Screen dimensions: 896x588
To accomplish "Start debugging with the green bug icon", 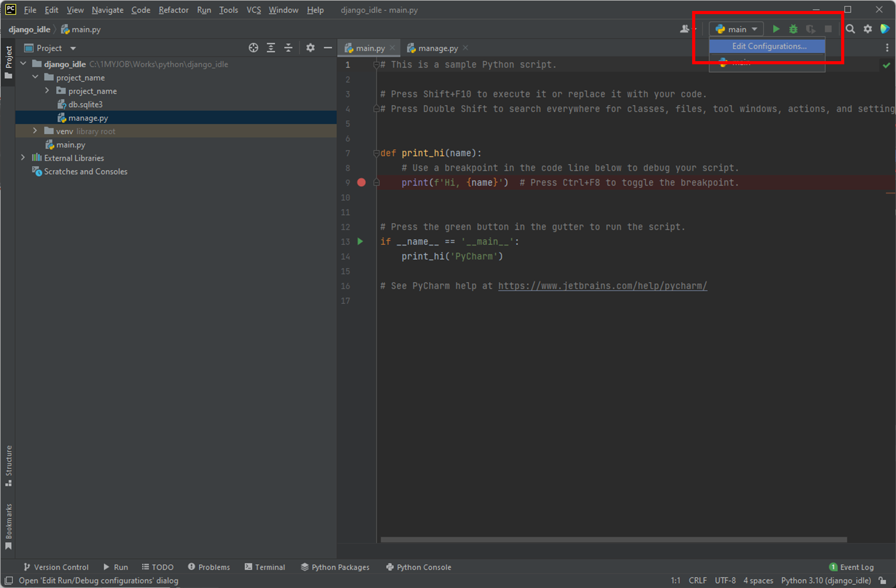I will [x=793, y=29].
